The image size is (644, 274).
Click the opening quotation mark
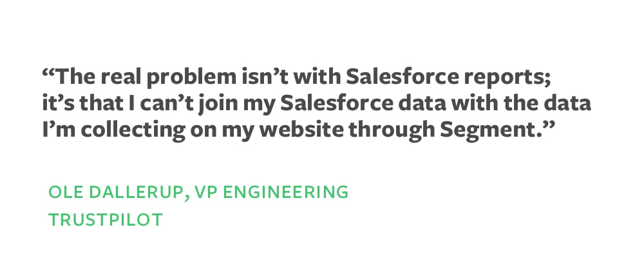48,72
